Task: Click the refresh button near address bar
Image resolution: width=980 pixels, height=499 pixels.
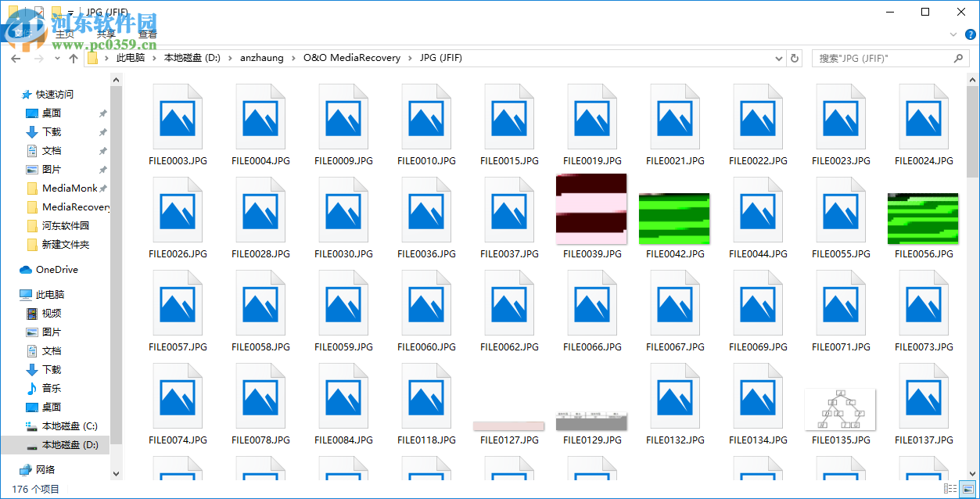Action: click(794, 58)
